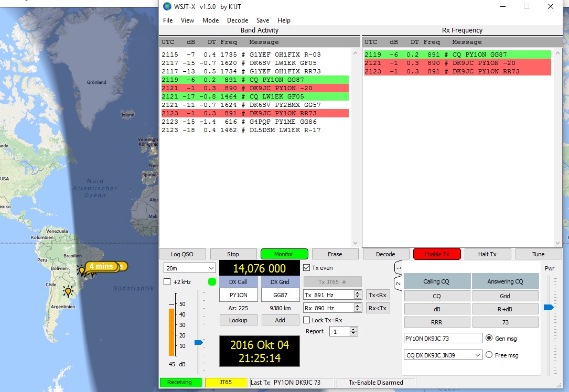Click the WSJT-X globe icon in title bar
Image resolution: width=569 pixels, height=392 pixels.
coord(167,6)
